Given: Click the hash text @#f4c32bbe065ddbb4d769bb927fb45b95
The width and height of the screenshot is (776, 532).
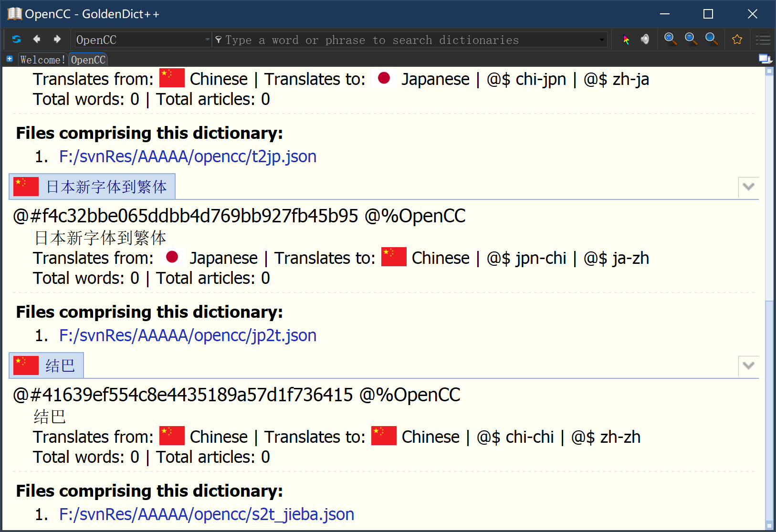Looking at the screenshot, I should coord(186,216).
